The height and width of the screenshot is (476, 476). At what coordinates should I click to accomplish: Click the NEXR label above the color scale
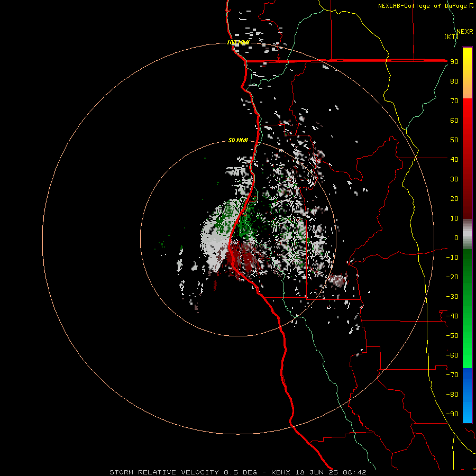coord(465,32)
